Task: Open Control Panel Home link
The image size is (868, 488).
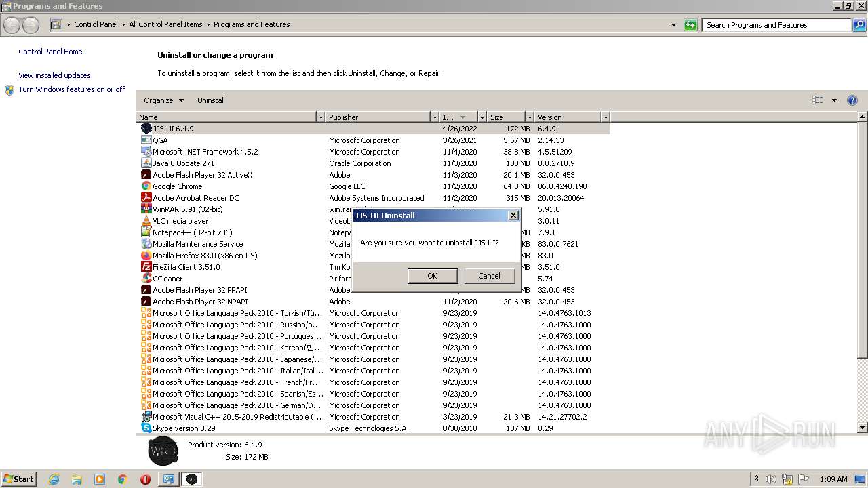Action: point(50,52)
